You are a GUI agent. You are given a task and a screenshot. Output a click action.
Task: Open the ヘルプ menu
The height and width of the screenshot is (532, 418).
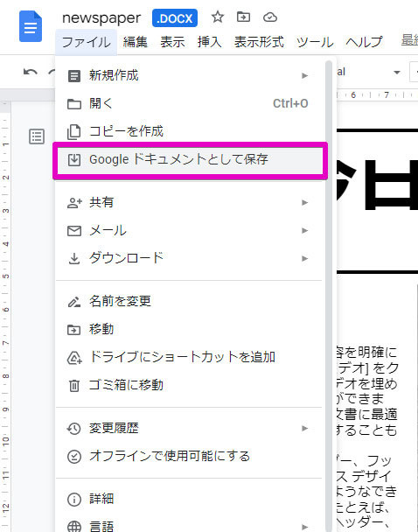364,42
